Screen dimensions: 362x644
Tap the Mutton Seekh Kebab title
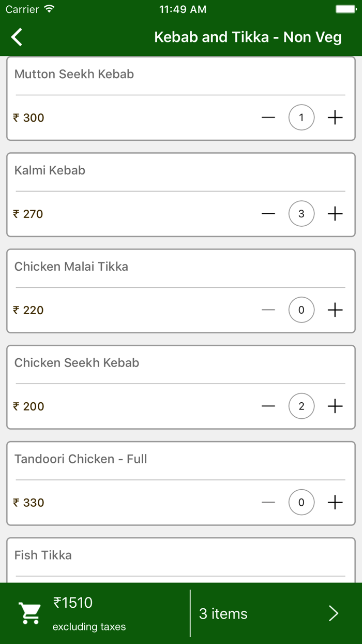tap(74, 74)
